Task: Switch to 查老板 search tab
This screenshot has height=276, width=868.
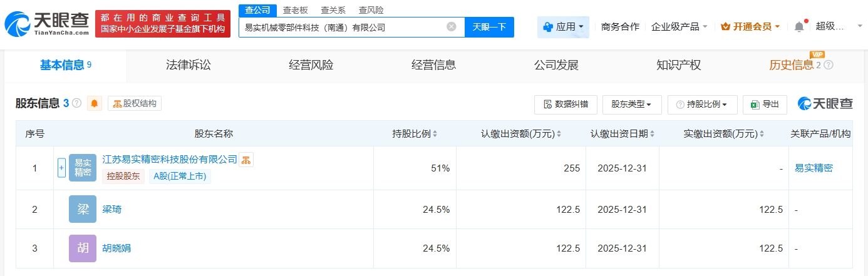Action: 295,10
